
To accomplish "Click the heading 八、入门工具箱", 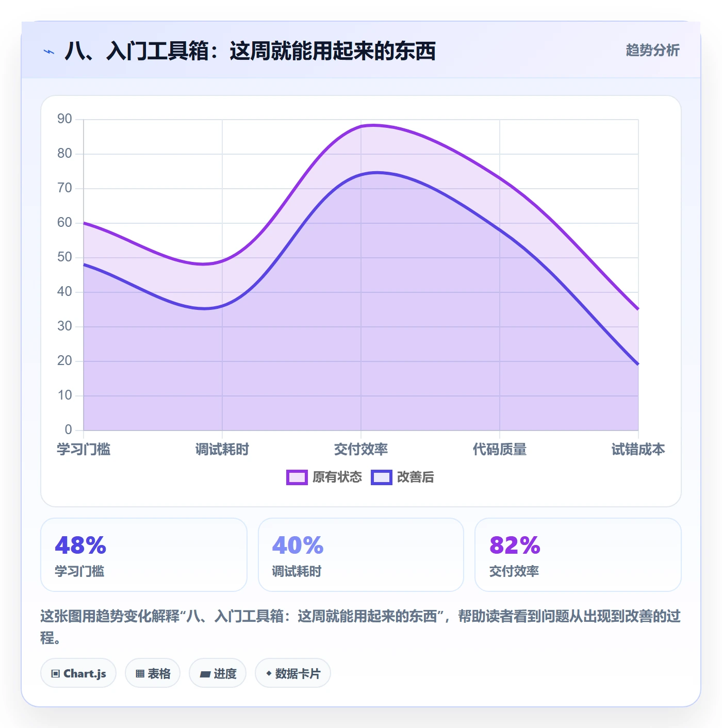I will (250, 51).
